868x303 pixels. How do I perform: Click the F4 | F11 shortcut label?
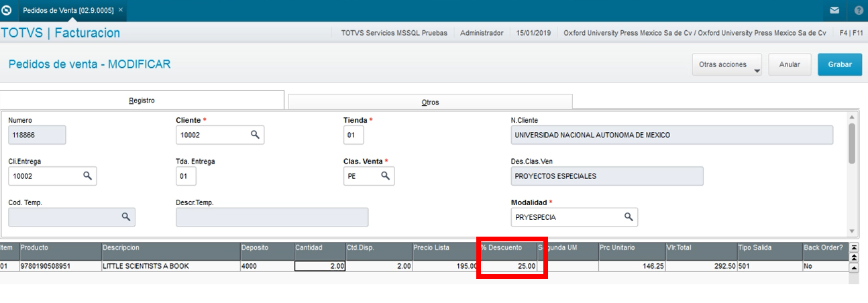pos(851,33)
